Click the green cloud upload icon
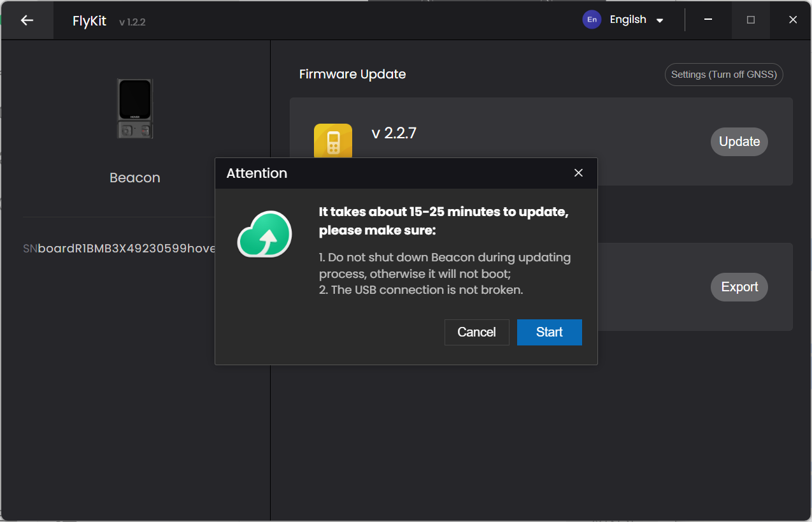Viewport: 812px width, 522px height. (x=264, y=234)
